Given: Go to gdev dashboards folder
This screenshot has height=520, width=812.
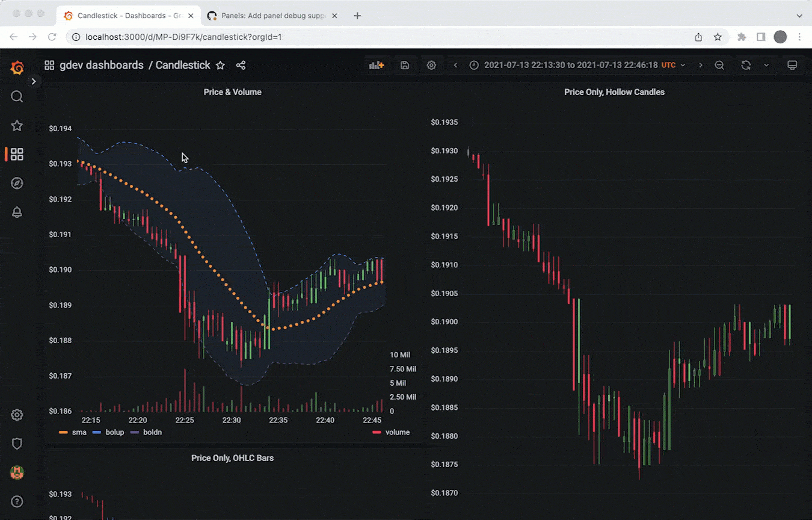Looking at the screenshot, I should click(101, 65).
